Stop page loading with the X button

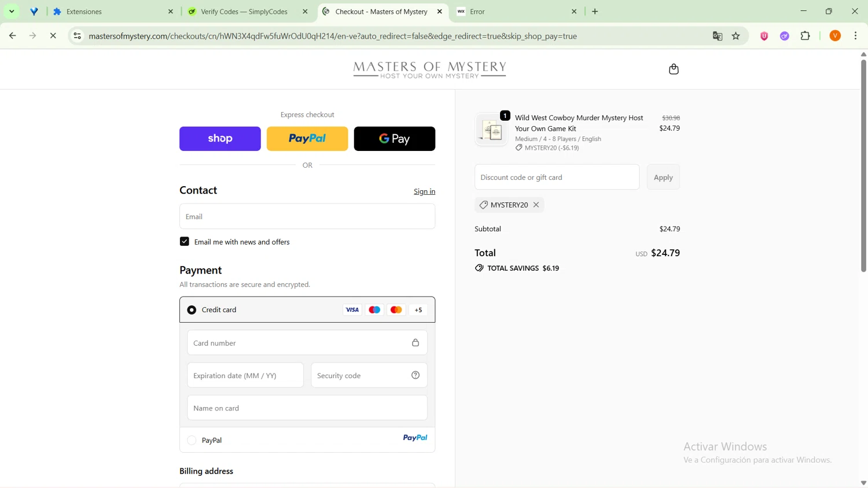tap(53, 36)
